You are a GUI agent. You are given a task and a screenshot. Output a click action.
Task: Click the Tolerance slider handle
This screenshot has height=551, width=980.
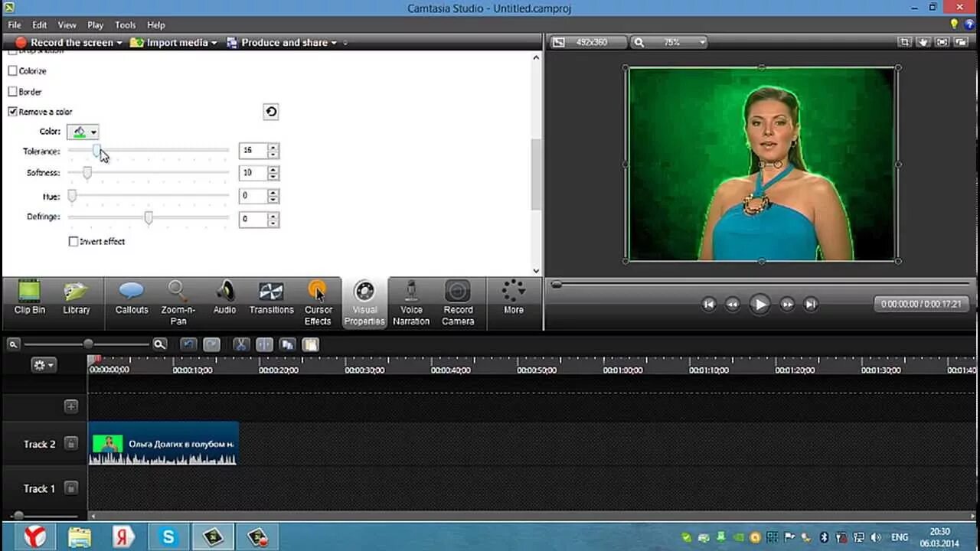coord(97,151)
